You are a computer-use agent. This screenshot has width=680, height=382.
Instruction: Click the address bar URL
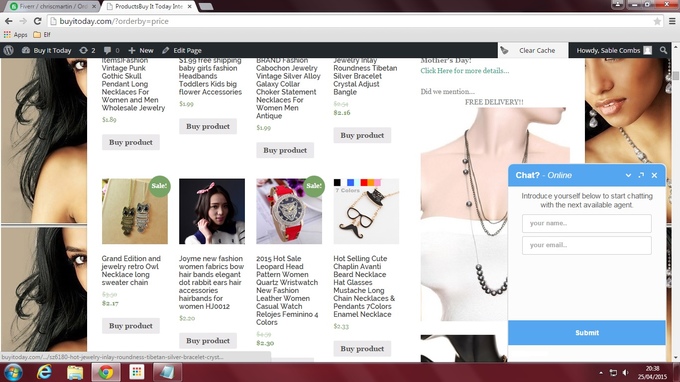114,21
